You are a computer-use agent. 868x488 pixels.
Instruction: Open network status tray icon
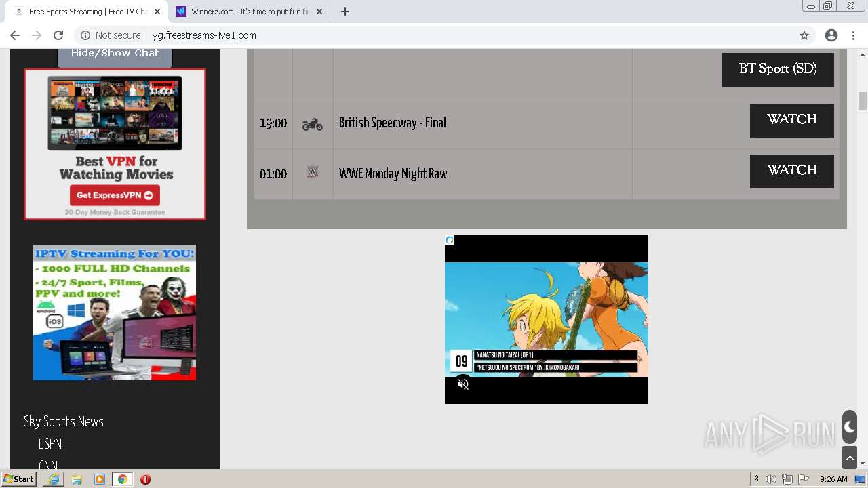[x=787, y=479]
